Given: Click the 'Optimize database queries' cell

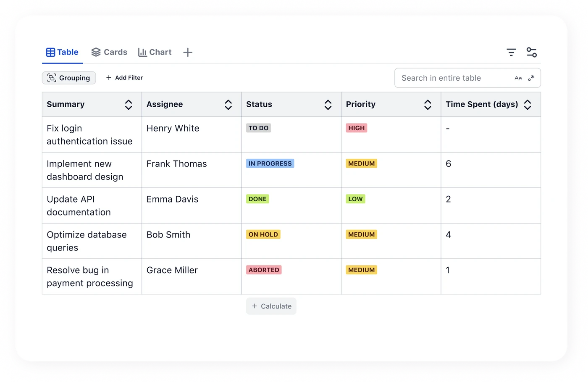Looking at the screenshot, I should pos(92,241).
